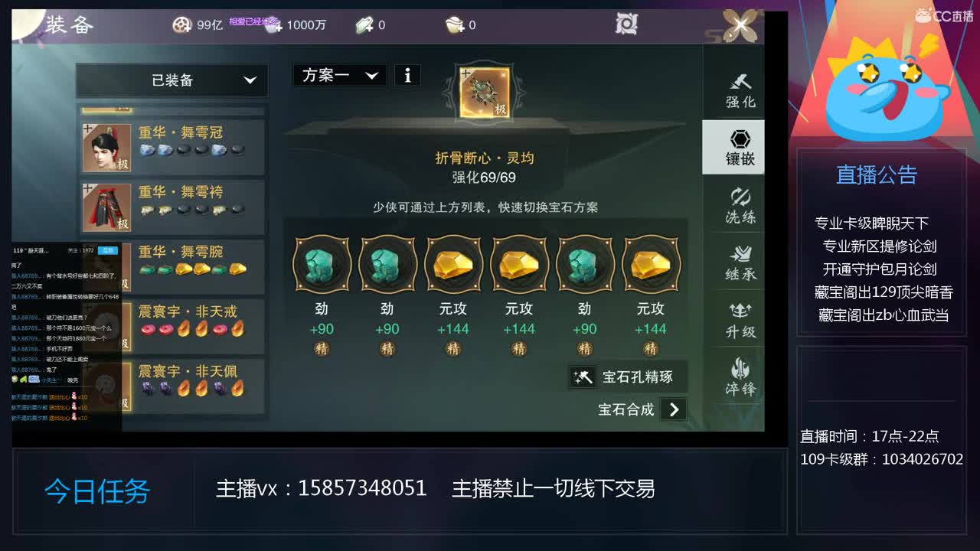
Task: Open the 继承 inherit tab
Action: click(740, 262)
